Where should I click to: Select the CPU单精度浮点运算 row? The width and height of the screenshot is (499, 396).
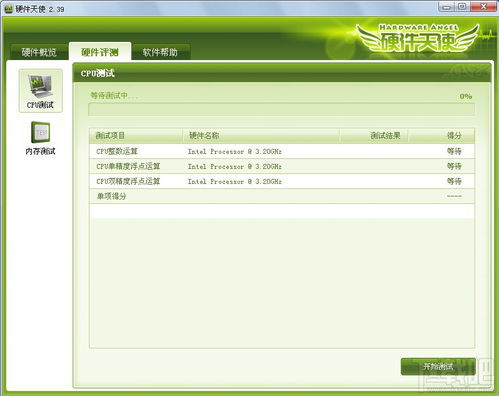282,166
